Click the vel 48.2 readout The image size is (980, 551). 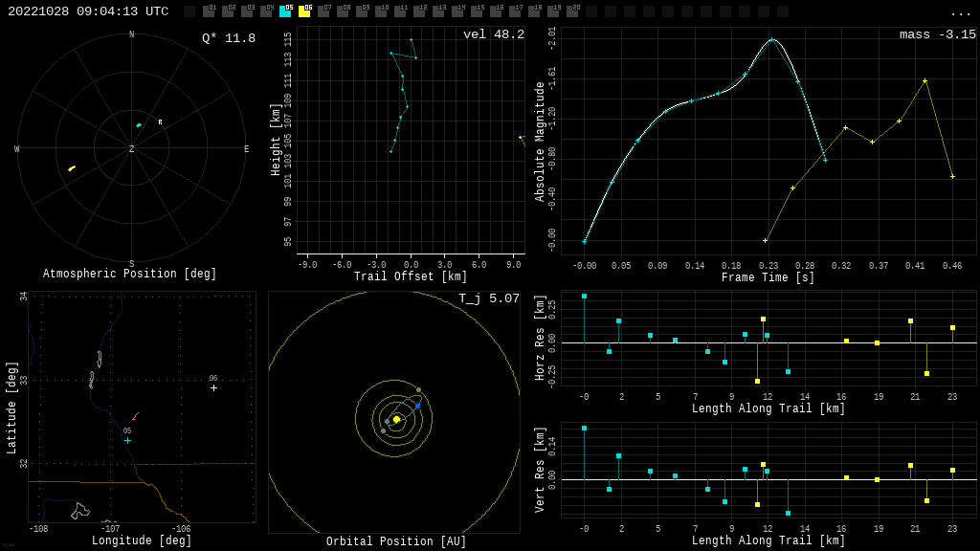coord(493,35)
